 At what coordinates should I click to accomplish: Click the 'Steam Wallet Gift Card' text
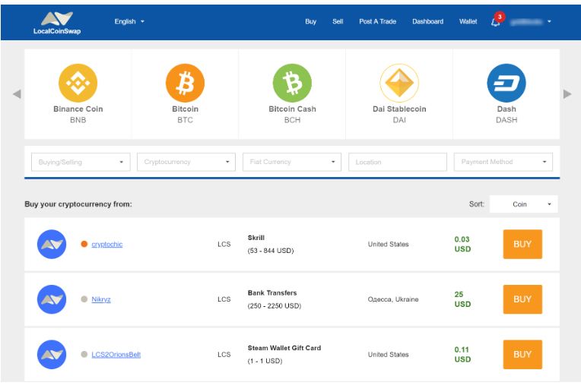284,348
